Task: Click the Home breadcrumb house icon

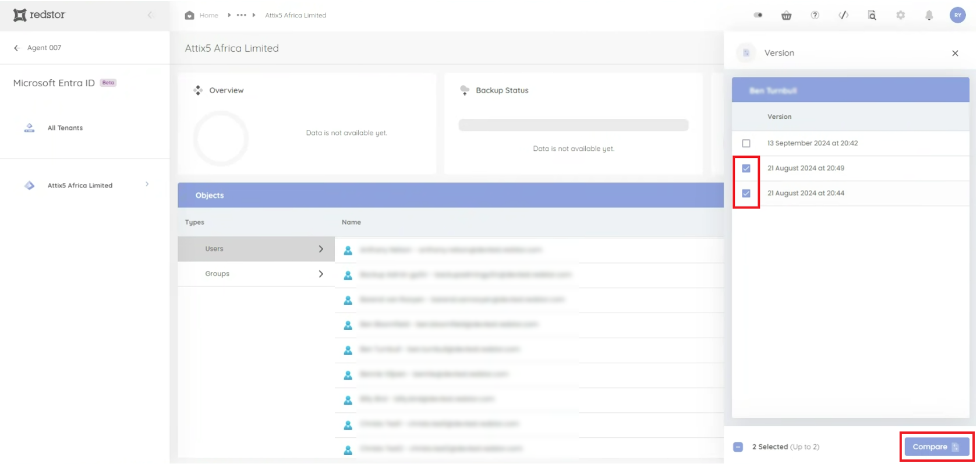Action: click(x=189, y=15)
